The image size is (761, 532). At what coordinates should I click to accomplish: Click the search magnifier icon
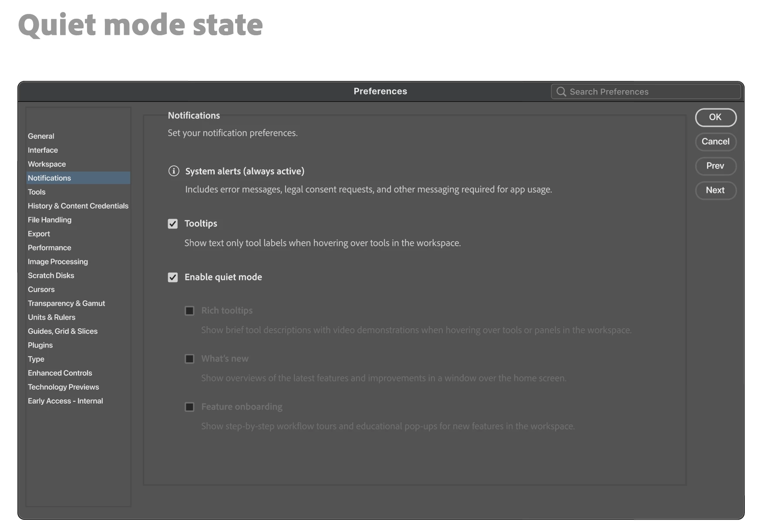[x=561, y=91]
